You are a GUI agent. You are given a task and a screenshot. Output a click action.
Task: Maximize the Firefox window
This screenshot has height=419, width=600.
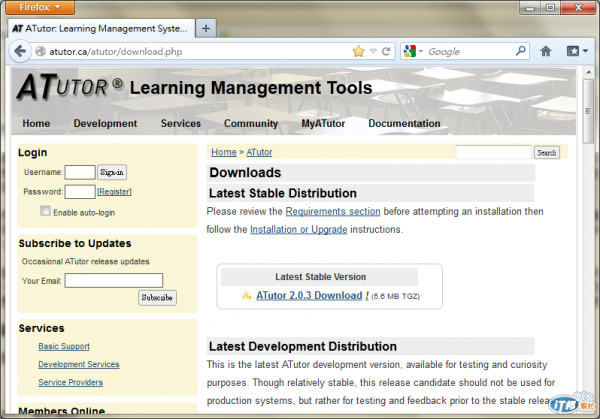click(x=550, y=8)
